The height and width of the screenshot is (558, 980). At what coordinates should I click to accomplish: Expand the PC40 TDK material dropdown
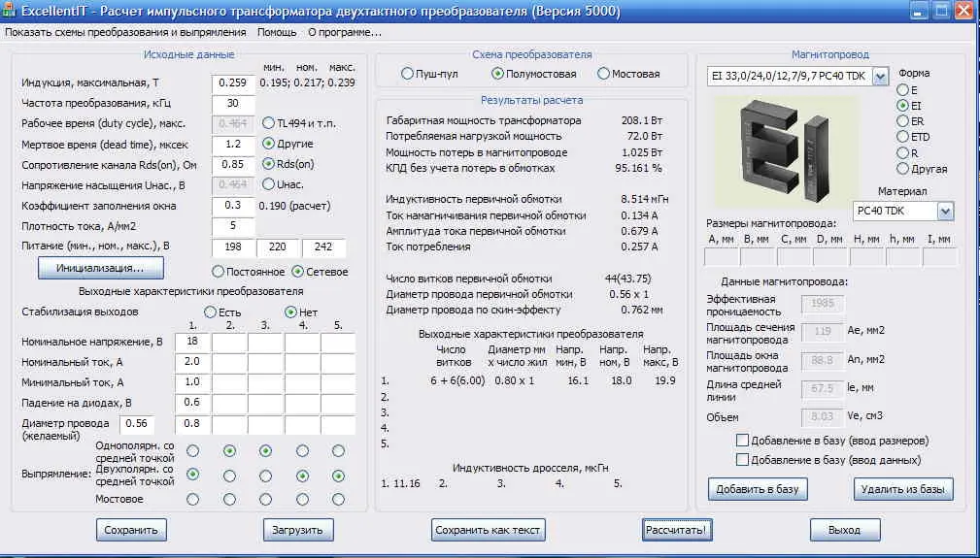click(945, 211)
